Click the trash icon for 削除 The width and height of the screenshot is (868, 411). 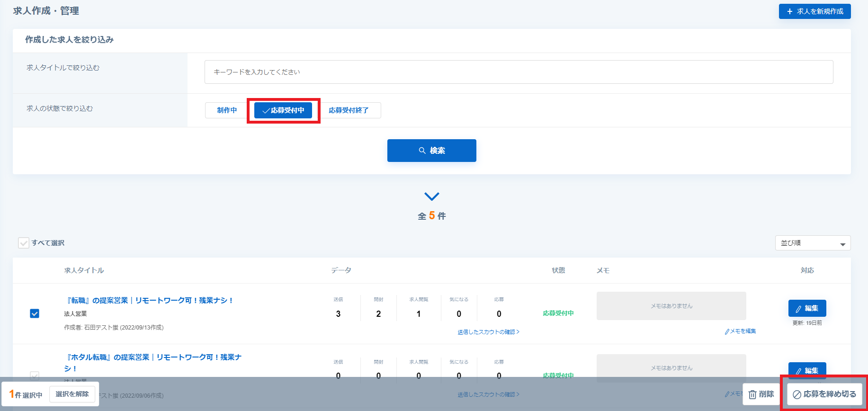[752, 394]
